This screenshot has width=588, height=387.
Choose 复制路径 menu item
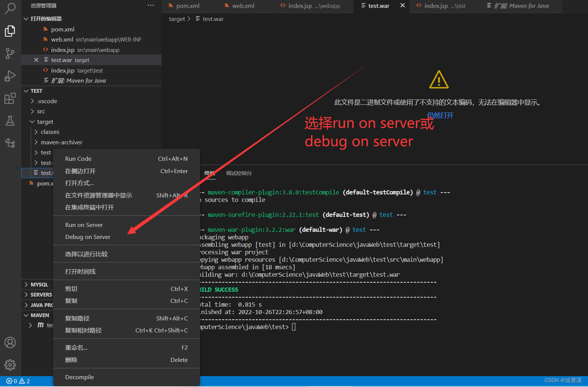[x=126, y=319]
